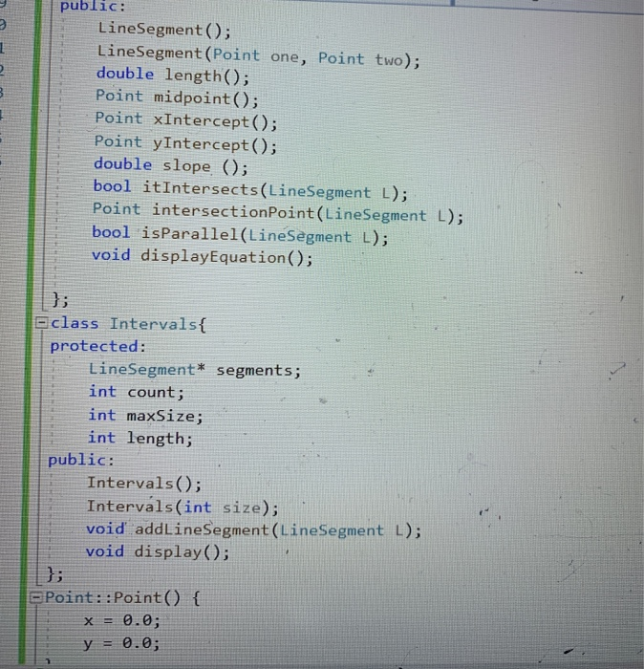Click the 'Point xIntercept();' line
The image size is (644, 669).
click(186, 120)
